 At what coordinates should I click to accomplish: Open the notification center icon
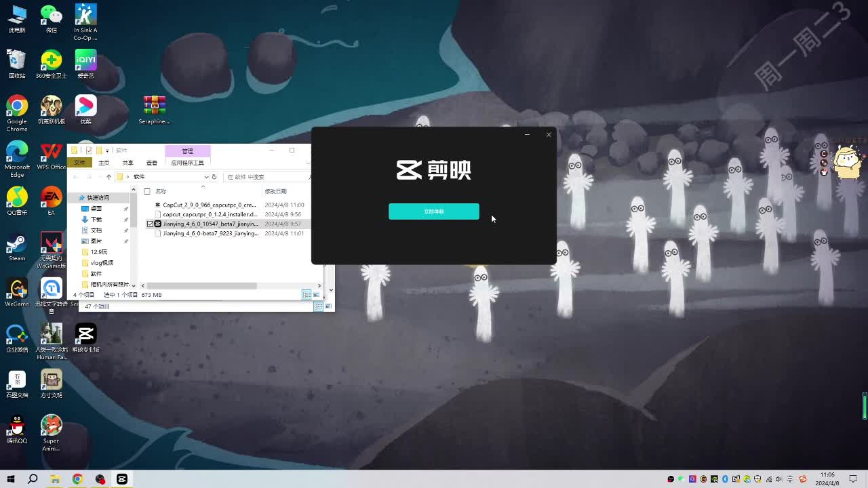(x=853, y=479)
